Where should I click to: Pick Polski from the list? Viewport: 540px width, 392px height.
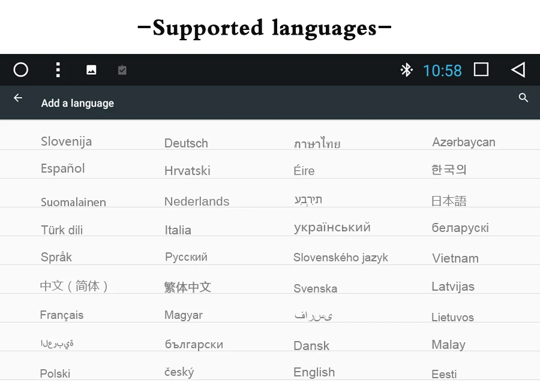[55, 373]
